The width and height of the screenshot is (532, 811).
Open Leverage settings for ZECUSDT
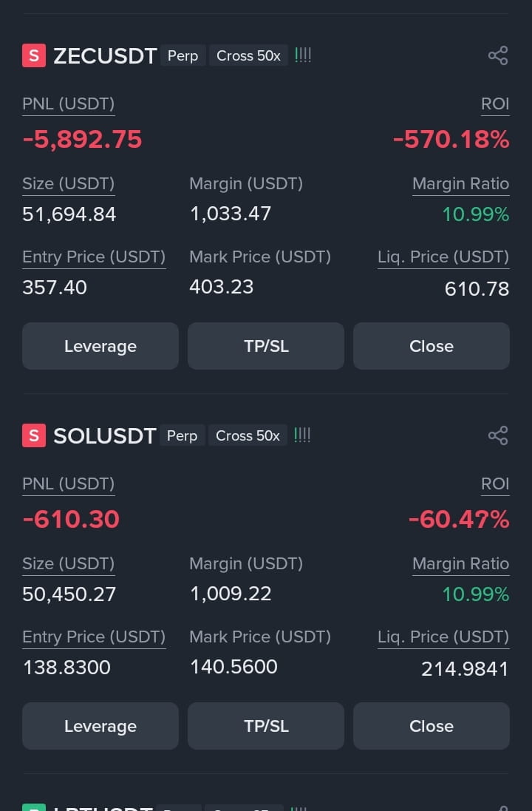click(100, 346)
